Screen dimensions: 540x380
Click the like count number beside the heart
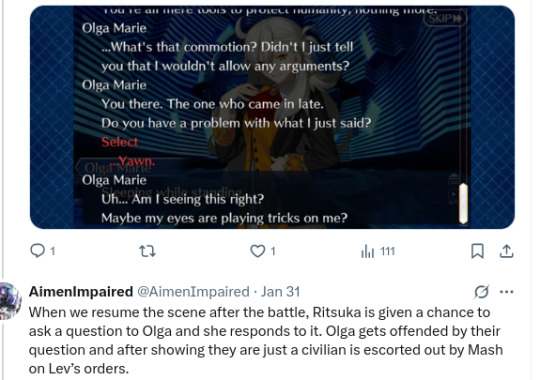point(273,251)
